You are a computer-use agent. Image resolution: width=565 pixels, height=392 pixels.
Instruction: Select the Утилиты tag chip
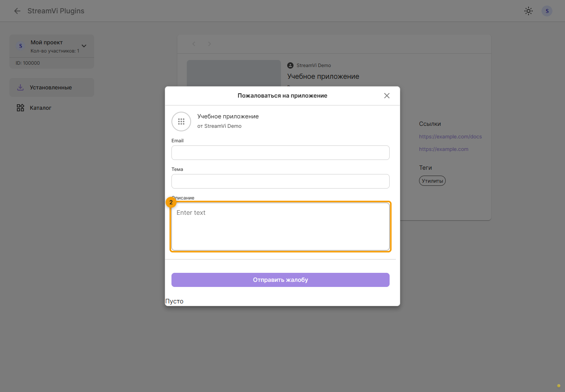tap(432, 181)
